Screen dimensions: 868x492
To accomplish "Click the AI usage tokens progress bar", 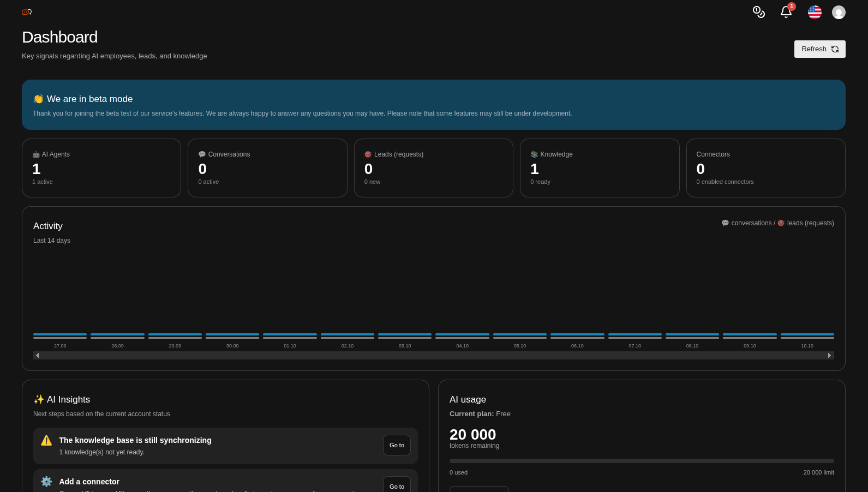I will tap(642, 461).
